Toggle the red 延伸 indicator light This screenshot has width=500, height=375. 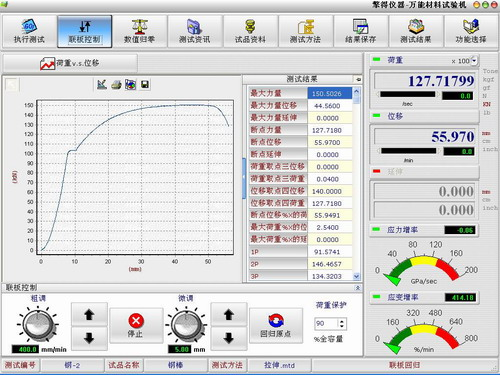point(376,171)
